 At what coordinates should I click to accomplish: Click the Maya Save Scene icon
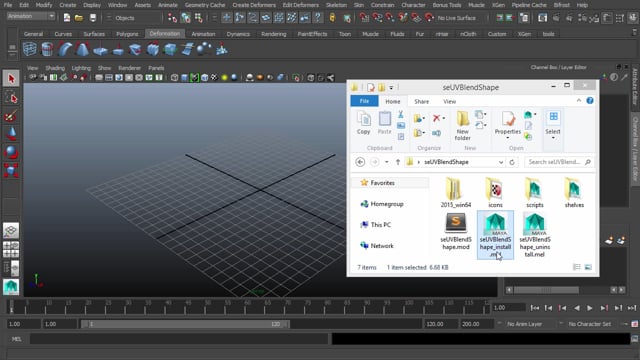coord(93,18)
